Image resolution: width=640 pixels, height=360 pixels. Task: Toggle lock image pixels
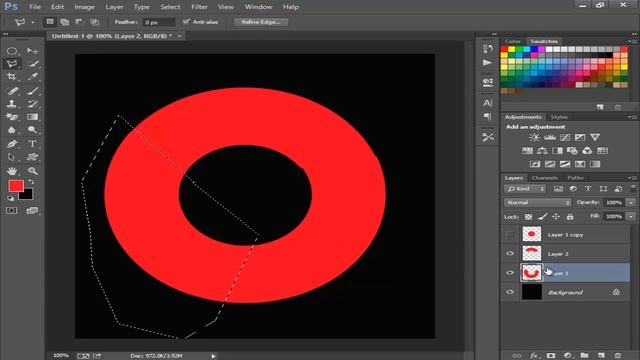pyautogui.click(x=542, y=217)
